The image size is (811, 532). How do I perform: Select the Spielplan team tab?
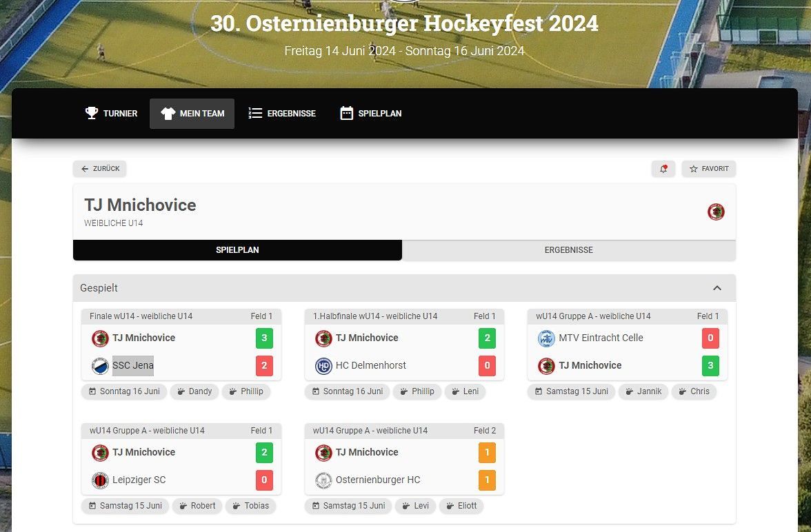[x=237, y=249]
